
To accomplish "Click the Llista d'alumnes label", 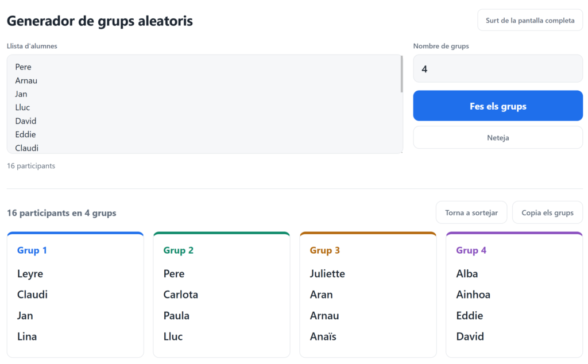I will [x=32, y=46].
